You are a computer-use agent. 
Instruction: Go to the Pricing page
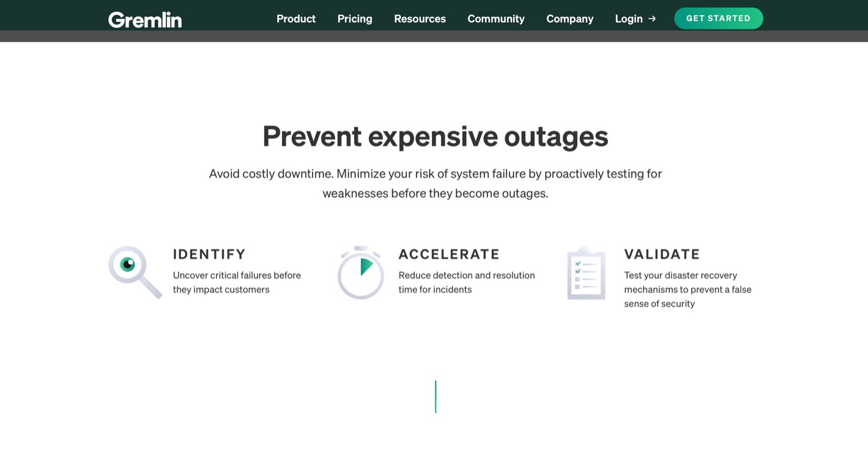[355, 19]
